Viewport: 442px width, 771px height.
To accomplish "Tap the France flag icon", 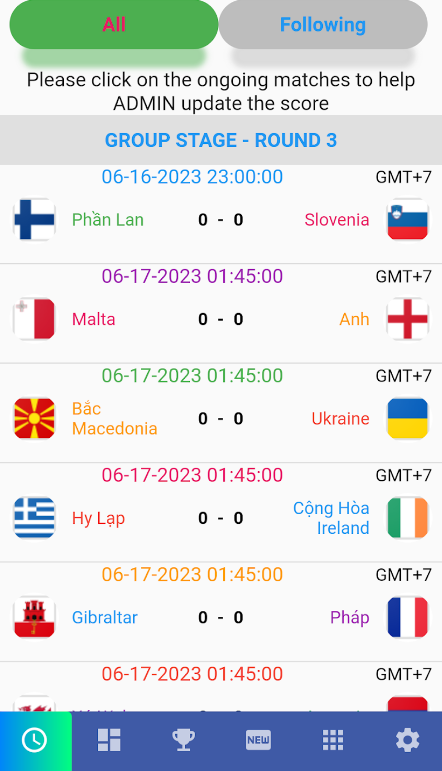I will (407, 617).
